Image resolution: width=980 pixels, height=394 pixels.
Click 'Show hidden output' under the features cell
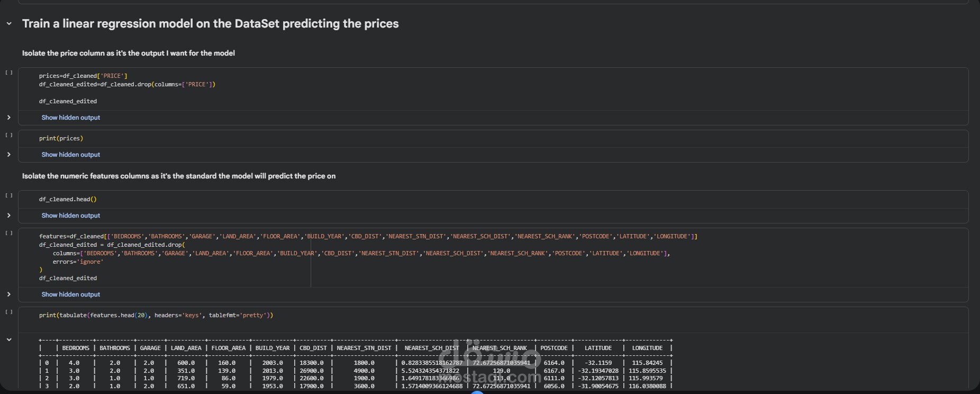click(71, 294)
